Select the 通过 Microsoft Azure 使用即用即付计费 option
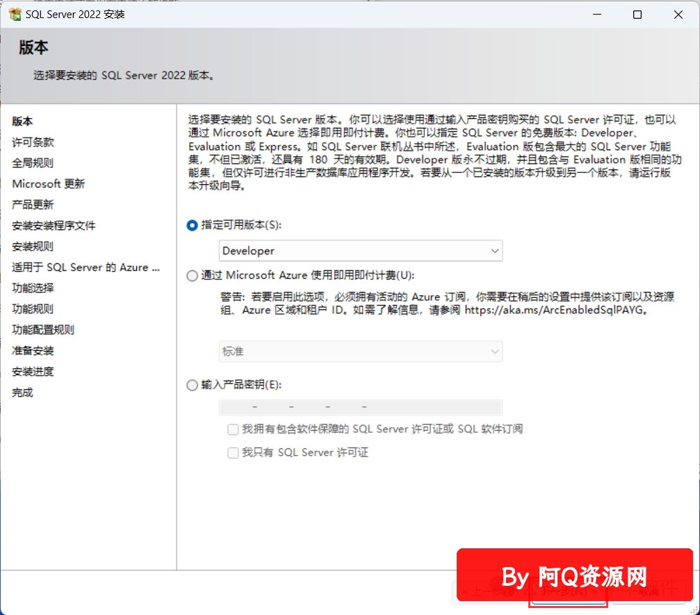 [x=193, y=276]
